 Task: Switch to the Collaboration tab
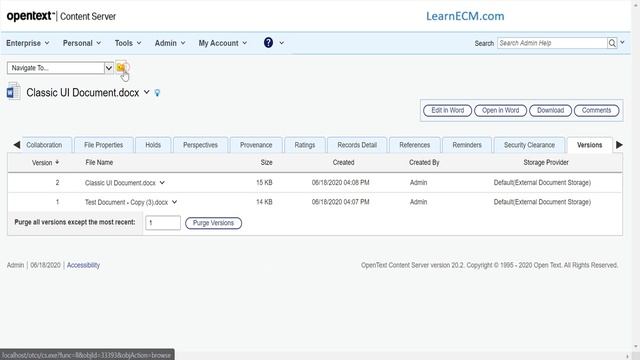(x=44, y=145)
